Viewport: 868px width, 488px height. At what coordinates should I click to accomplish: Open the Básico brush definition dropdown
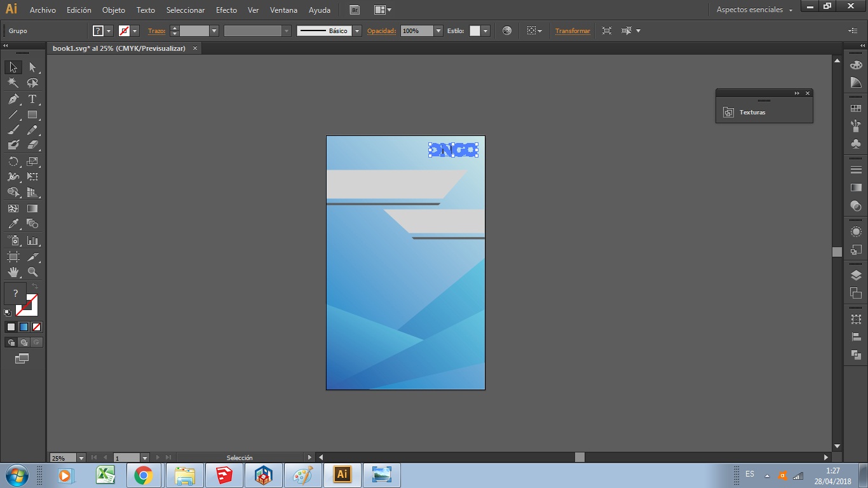[x=357, y=30]
